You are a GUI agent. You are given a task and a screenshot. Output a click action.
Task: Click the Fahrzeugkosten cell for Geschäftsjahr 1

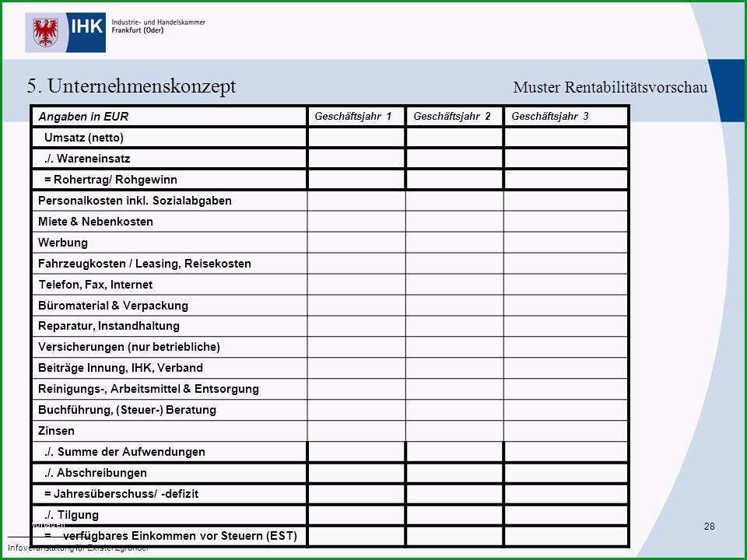pos(356,264)
